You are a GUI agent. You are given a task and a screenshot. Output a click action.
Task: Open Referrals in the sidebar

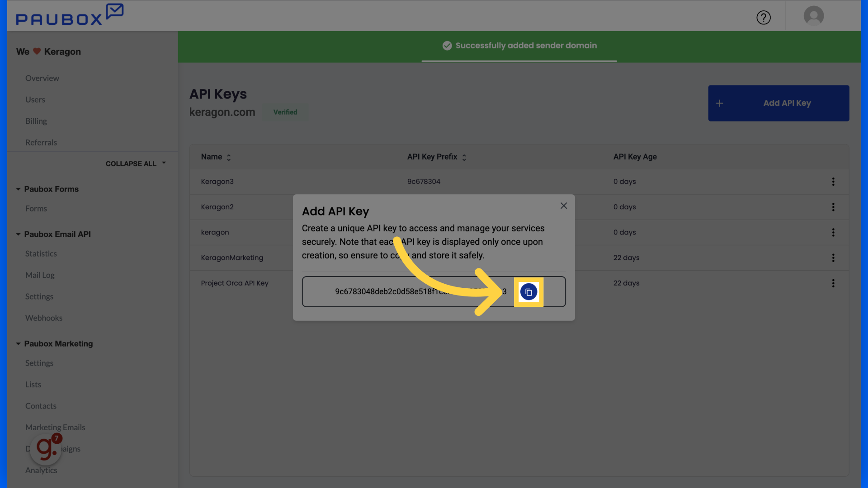41,142
